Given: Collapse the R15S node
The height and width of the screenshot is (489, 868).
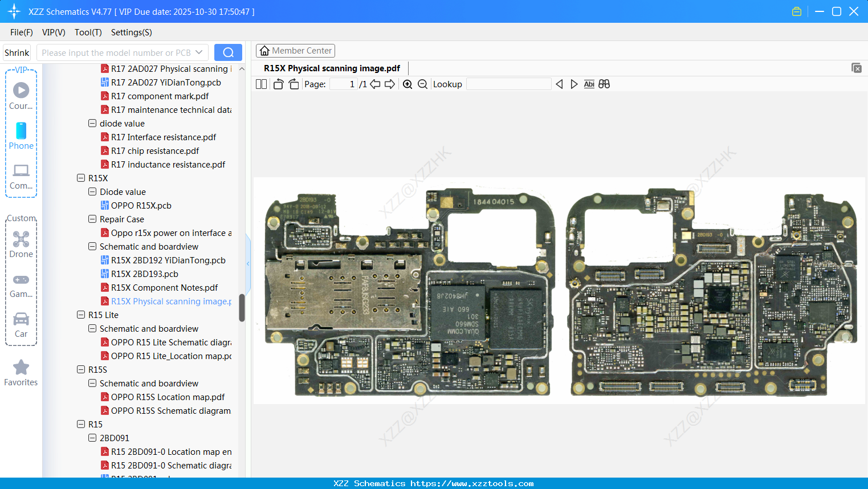Looking at the screenshot, I should point(81,369).
